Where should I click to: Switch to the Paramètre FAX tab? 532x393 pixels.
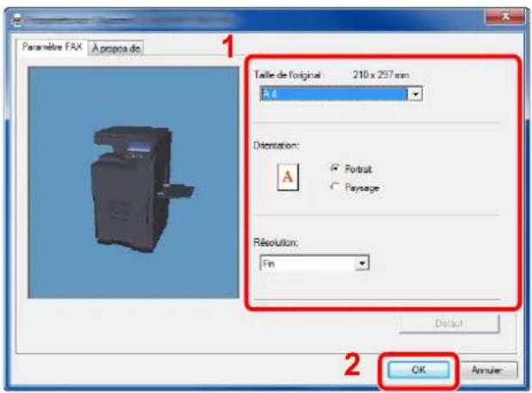(x=52, y=47)
